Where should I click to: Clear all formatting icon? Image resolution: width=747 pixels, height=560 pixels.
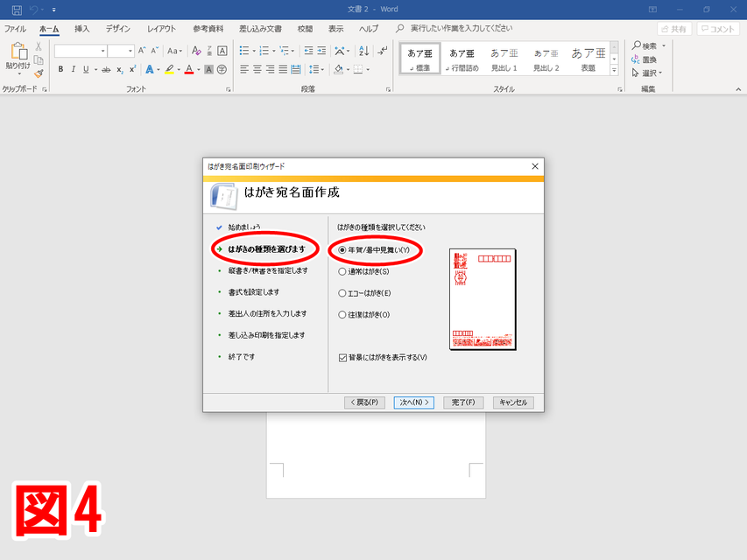point(196,51)
